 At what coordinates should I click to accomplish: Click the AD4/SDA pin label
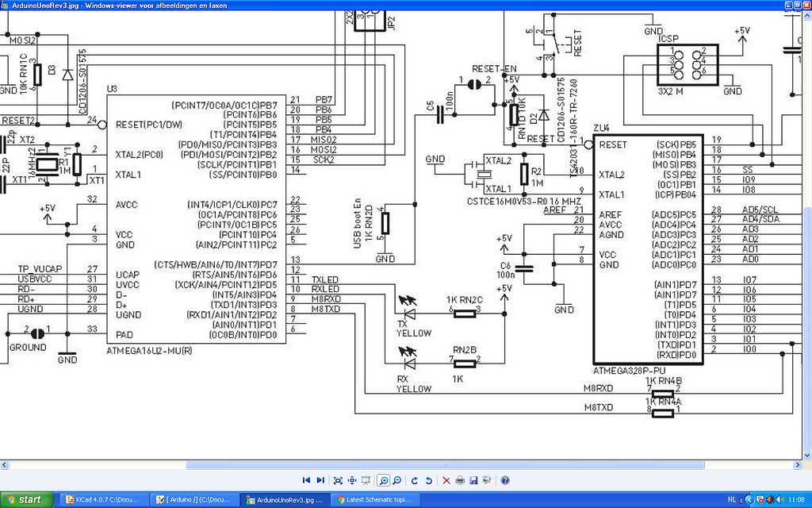(x=760, y=219)
